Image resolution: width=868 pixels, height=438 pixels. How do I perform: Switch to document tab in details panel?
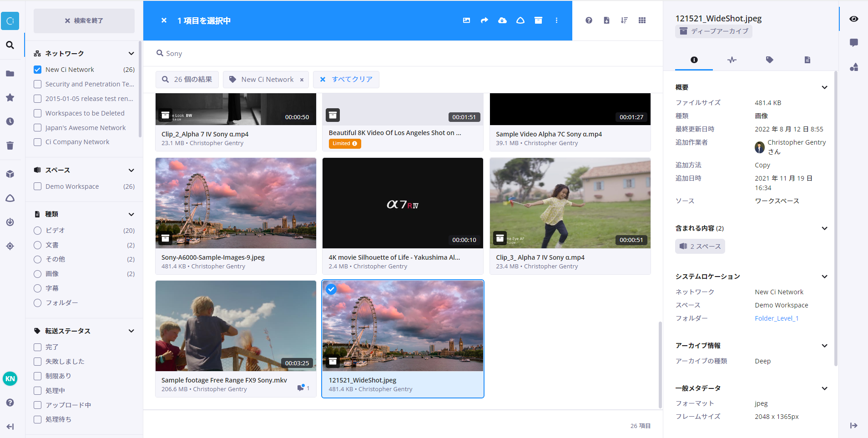(x=807, y=60)
